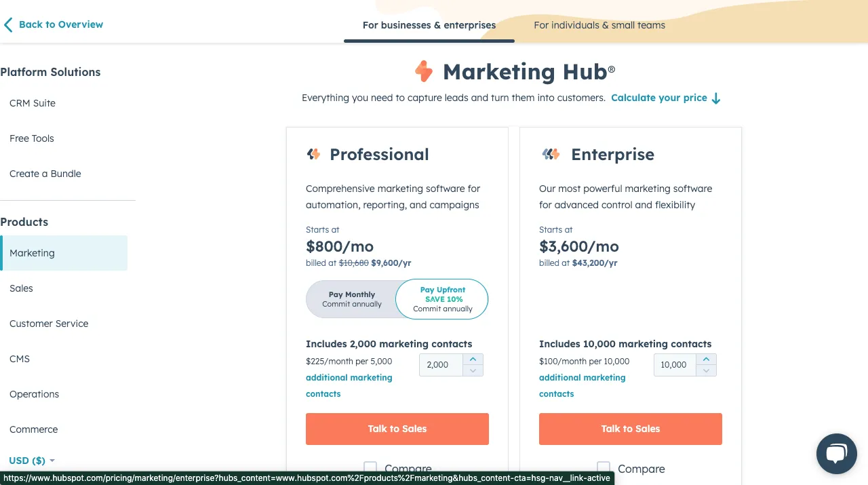Click the $43,200/yr billing text
The height and width of the screenshot is (485, 868).
595,263
